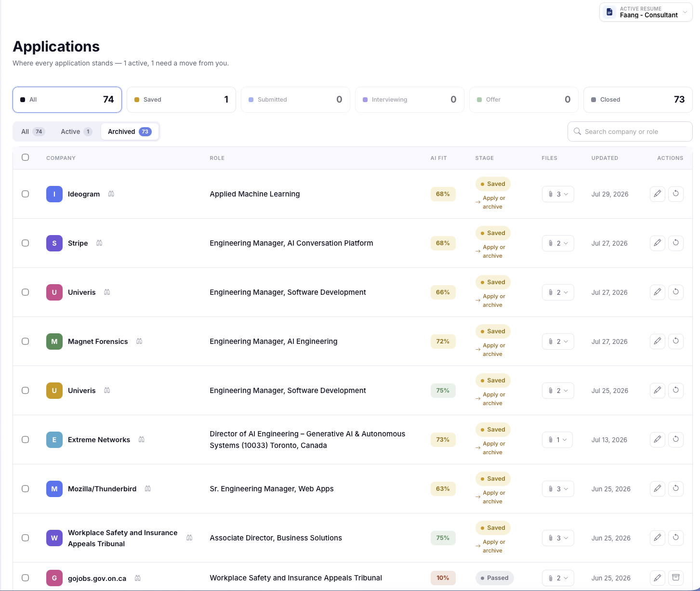Restore the Ideogram application

point(676,194)
